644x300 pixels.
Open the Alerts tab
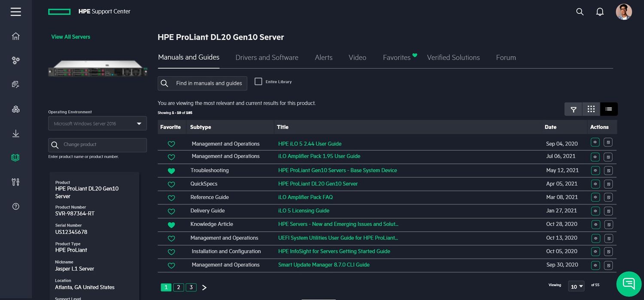pos(324,58)
